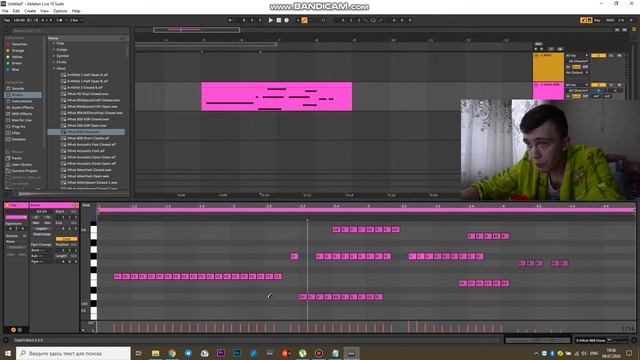Toggle the Follow playback button

[231, 20]
